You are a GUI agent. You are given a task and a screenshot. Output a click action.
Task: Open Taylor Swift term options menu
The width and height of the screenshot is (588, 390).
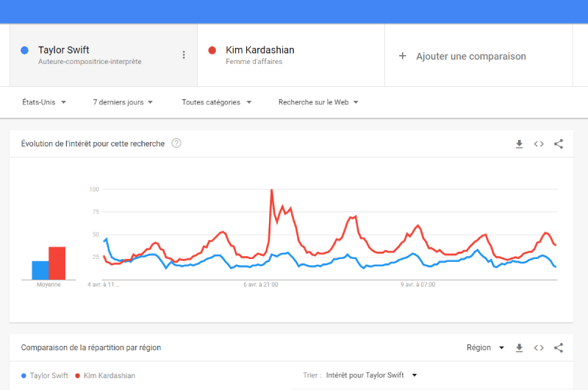pyautogui.click(x=184, y=54)
